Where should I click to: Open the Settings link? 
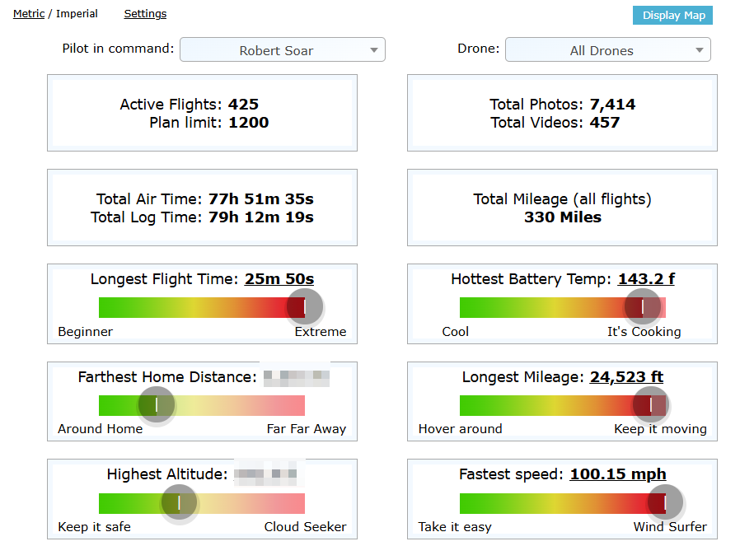point(145,14)
